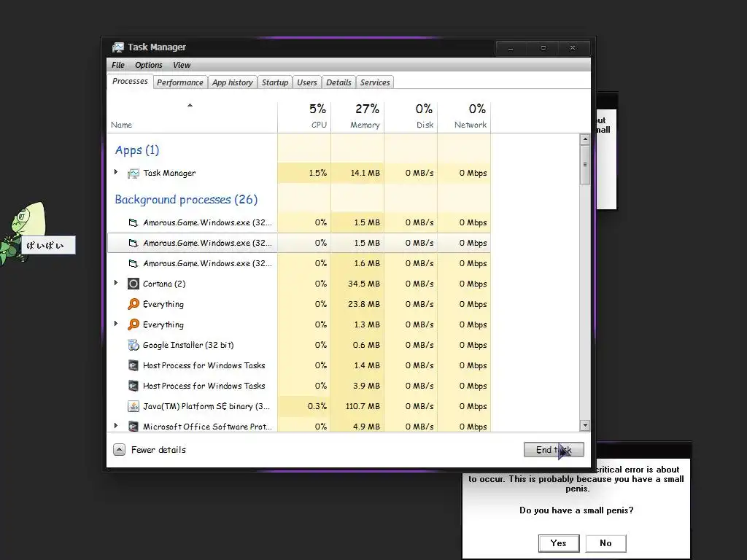747x560 pixels.
Task: Click the Google Installer (32 bit) icon
Action: tap(133, 345)
